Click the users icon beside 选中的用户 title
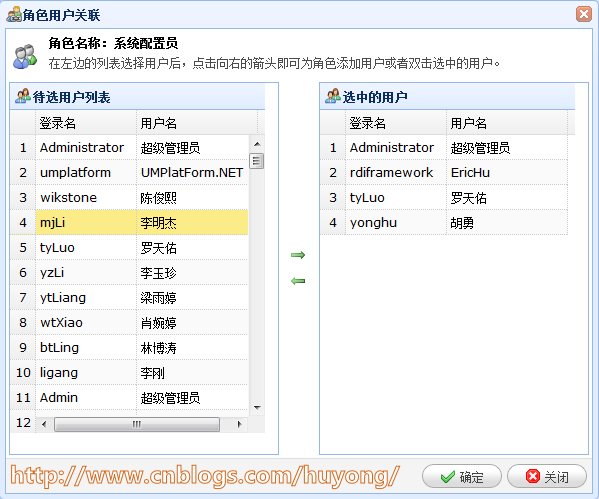599x499 pixels. (x=333, y=96)
